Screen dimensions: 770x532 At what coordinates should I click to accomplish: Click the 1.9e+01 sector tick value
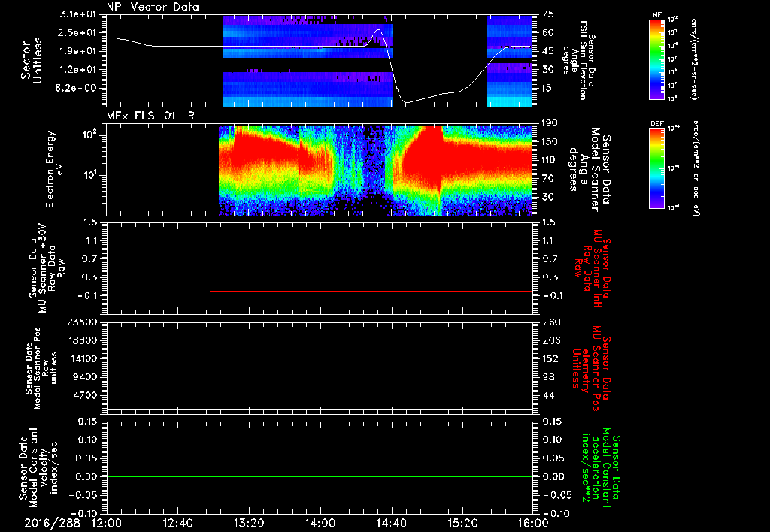(x=78, y=51)
